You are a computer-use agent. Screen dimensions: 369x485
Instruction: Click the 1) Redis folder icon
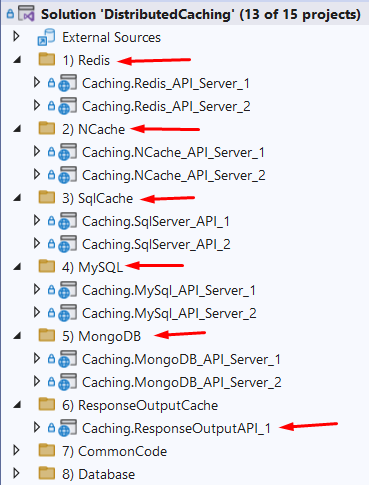(47, 60)
